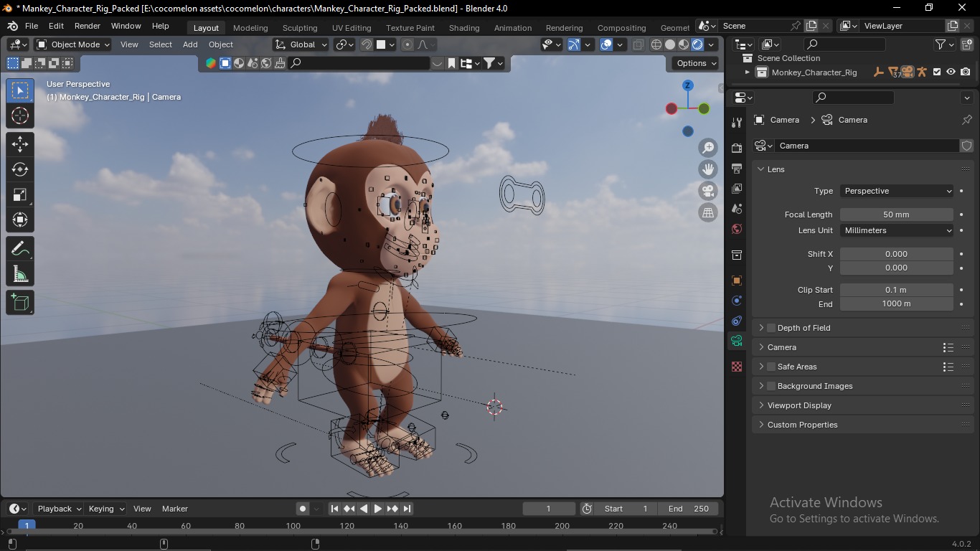This screenshot has height=551, width=980.
Task: Open the timeline Marker menu
Action: [x=175, y=509]
